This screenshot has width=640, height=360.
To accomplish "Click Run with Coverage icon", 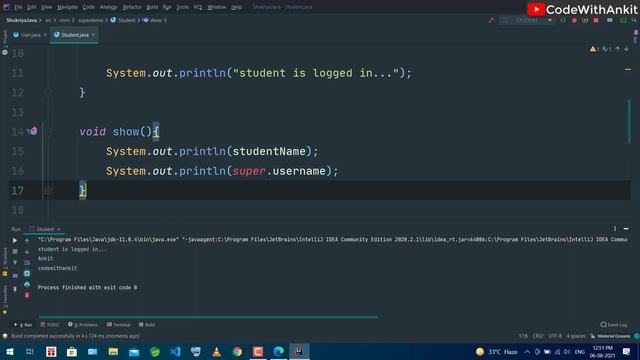I will (585, 20).
